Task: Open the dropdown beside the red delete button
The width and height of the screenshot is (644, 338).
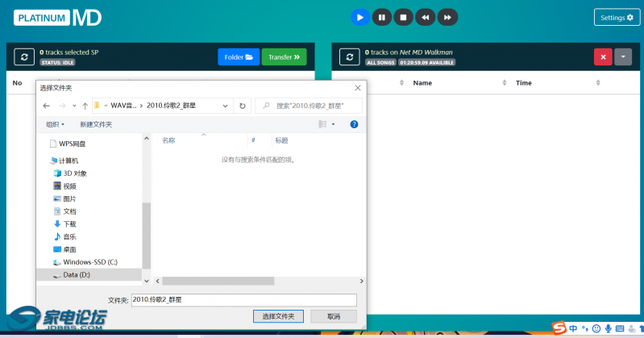Action: 623,57
